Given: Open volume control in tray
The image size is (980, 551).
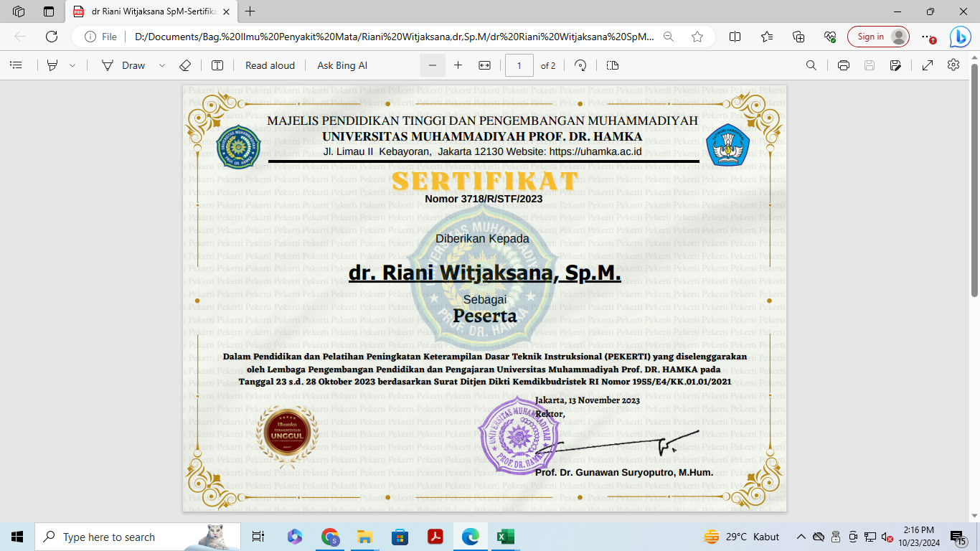Looking at the screenshot, I should click(x=886, y=537).
